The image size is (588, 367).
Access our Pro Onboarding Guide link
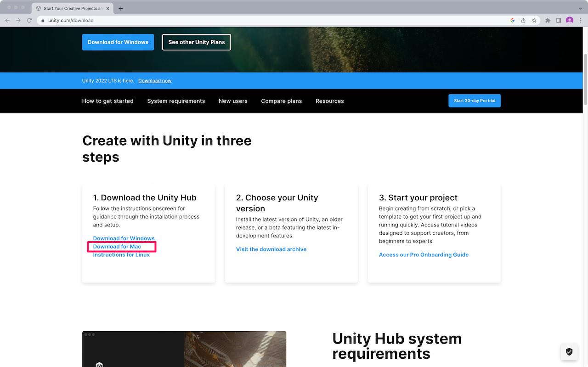pos(424,255)
